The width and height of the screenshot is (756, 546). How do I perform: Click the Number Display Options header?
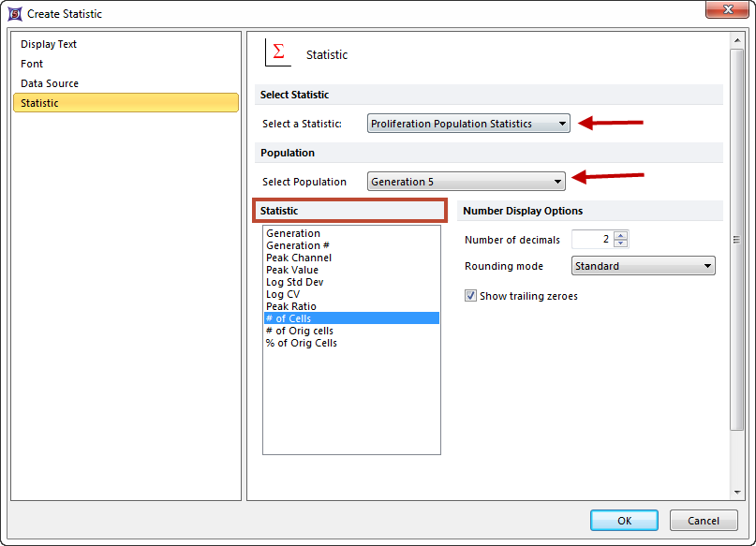point(590,211)
